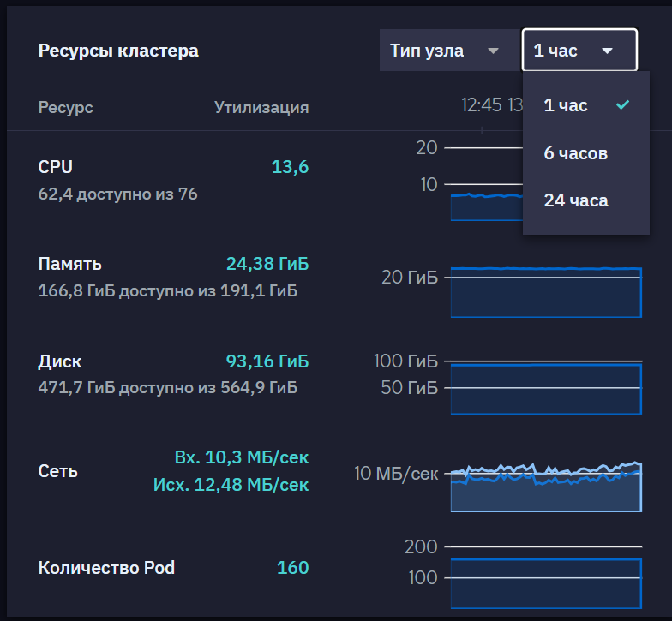This screenshot has width=672, height=621.
Task: Click the "Сеть" resource label
Action: [58, 471]
